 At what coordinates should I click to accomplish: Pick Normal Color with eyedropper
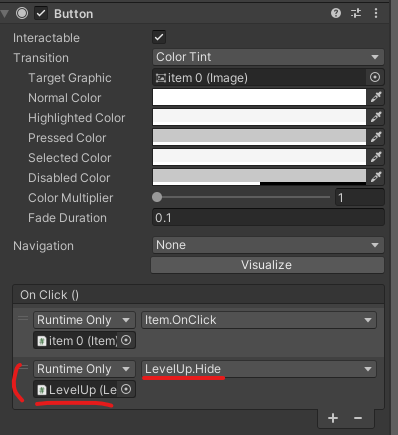(x=376, y=97)
